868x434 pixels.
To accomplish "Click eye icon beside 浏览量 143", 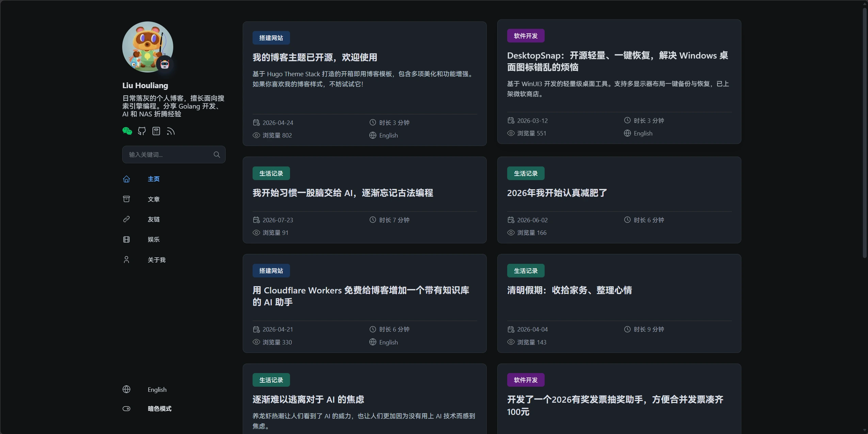I will [511, 342].
